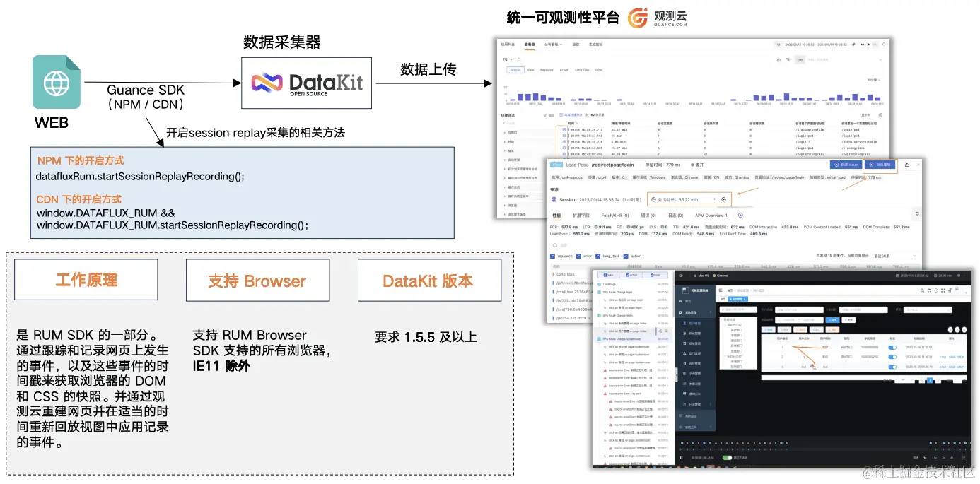Open the chart interval dropdown above histogram
The image size is (980, 484).
[x=873, y=80]
